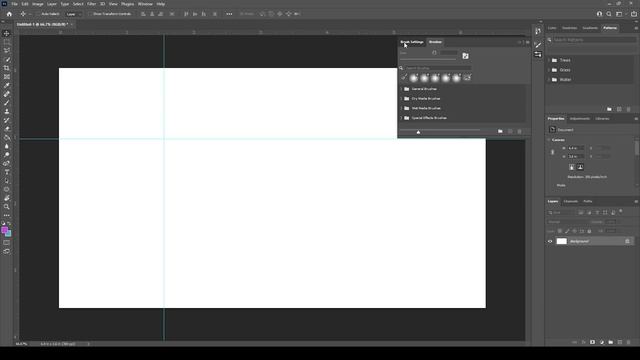
Task: Open the Auto-Select Layer dropdown
Action: [73, 14]
